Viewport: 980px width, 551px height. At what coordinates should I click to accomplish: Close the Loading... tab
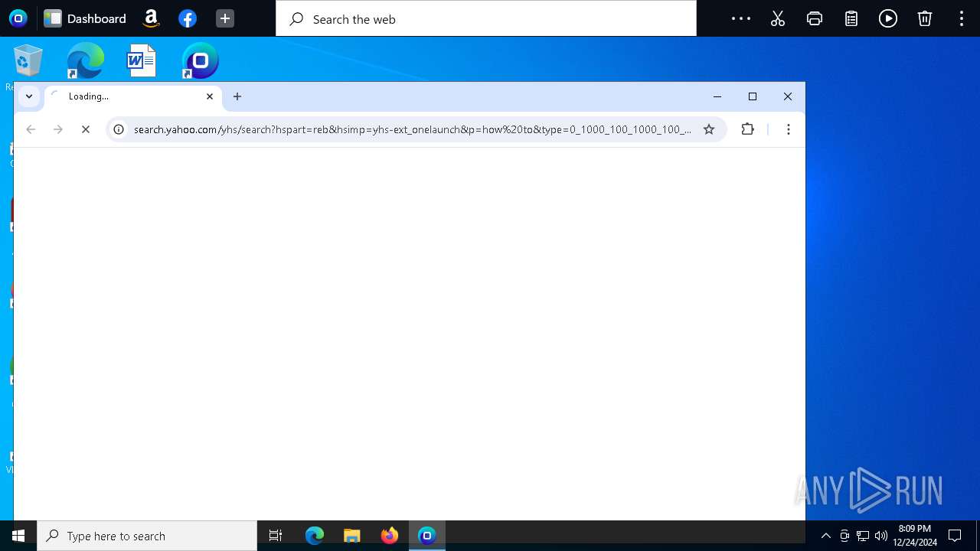click(210, 96)
